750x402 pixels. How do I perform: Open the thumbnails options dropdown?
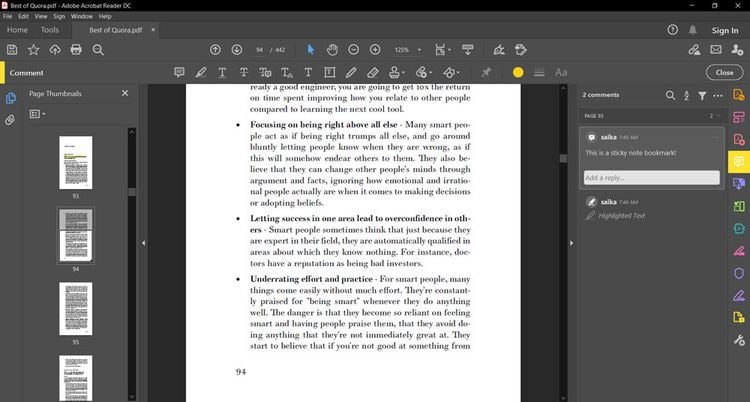[x=37, y=114]
